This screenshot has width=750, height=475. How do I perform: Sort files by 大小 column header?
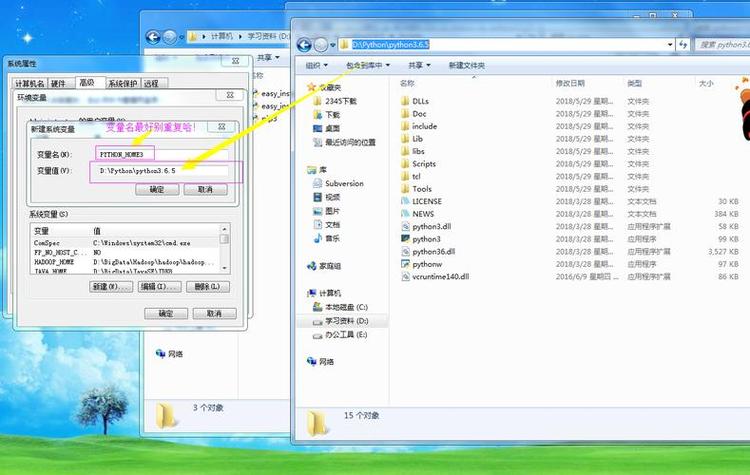click(x=706, y=83)
